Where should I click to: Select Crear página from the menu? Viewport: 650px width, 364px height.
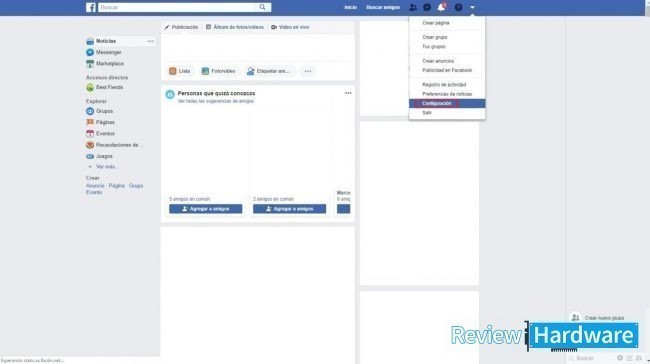tap(435, 23)
